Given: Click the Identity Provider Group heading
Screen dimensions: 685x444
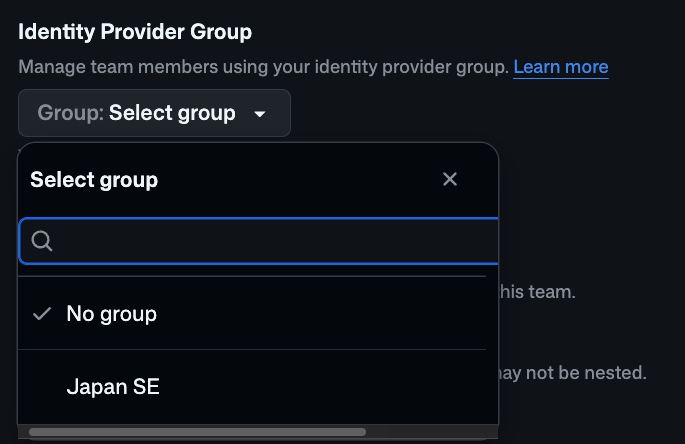Looking at the screenshot, I should [x=135, y=32].
